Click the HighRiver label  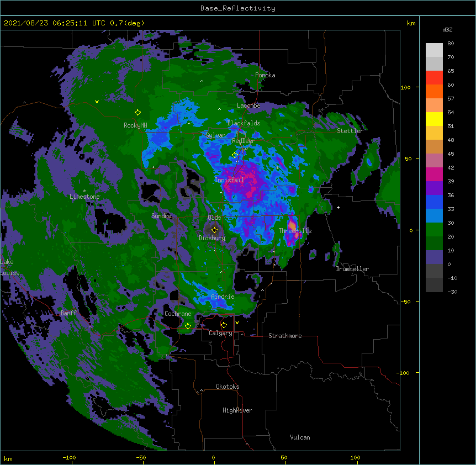coord(237,410)
